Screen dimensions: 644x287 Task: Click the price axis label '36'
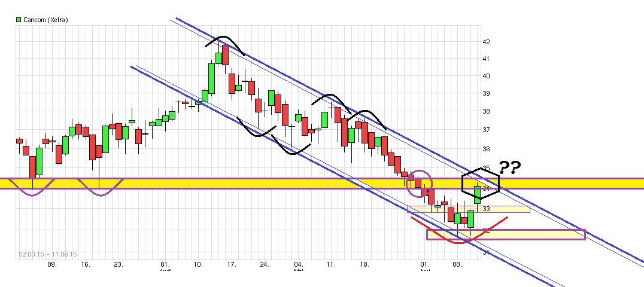[486, 149]
